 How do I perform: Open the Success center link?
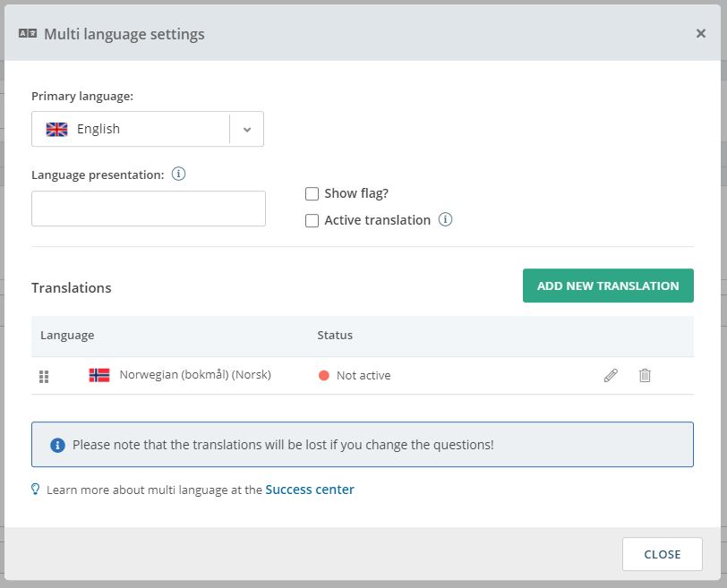tap(310, 490)
